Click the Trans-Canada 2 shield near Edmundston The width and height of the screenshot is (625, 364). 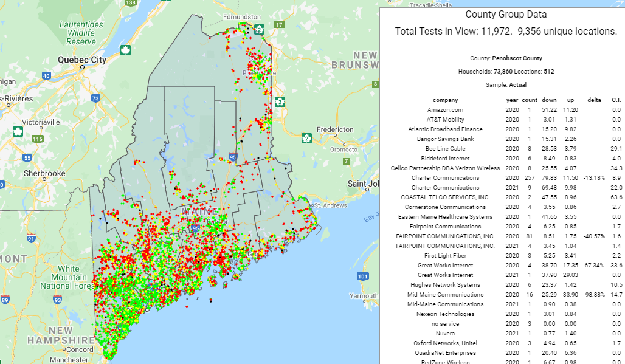pos(260,29)
